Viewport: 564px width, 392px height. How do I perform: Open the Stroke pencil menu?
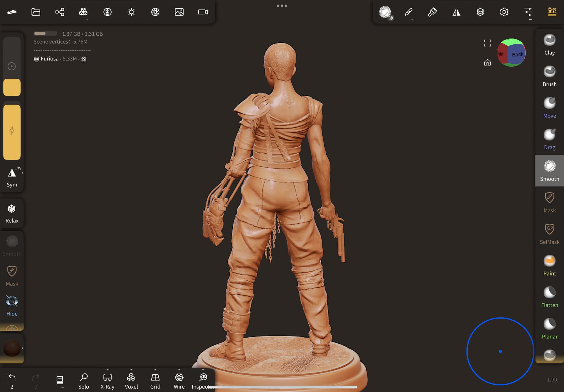click(409, 12)
